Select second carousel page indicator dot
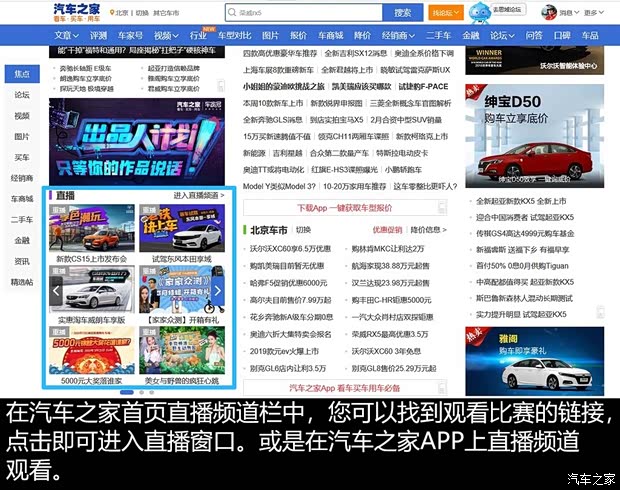 [x=142, y=392]
